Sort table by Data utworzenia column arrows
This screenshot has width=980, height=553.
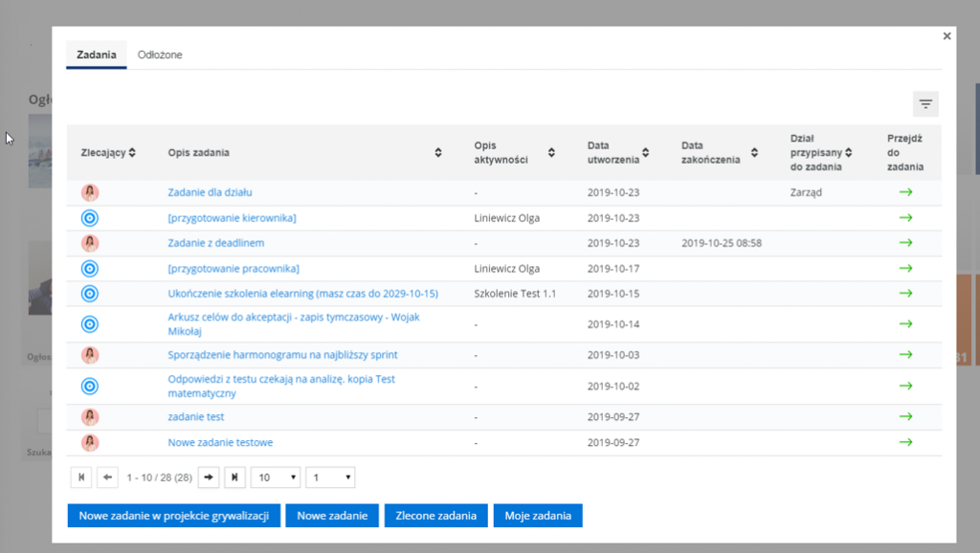pos(646,152)
